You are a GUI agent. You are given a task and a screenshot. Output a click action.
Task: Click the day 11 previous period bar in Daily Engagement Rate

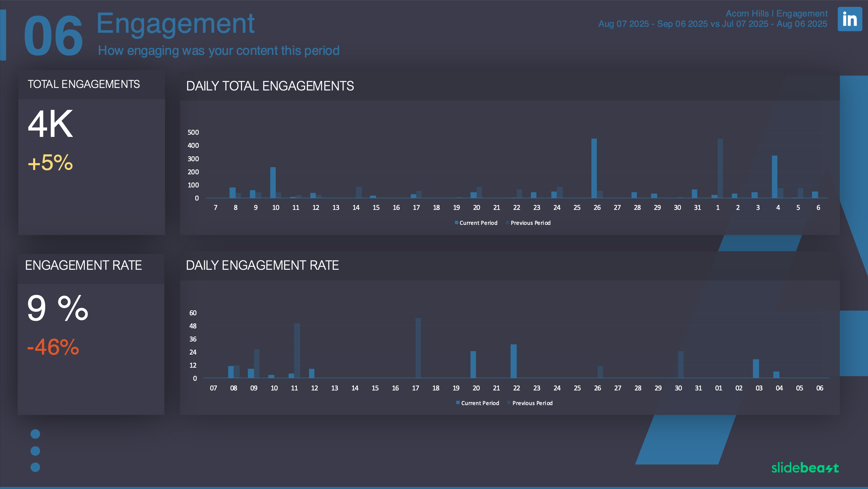(297, 351)
